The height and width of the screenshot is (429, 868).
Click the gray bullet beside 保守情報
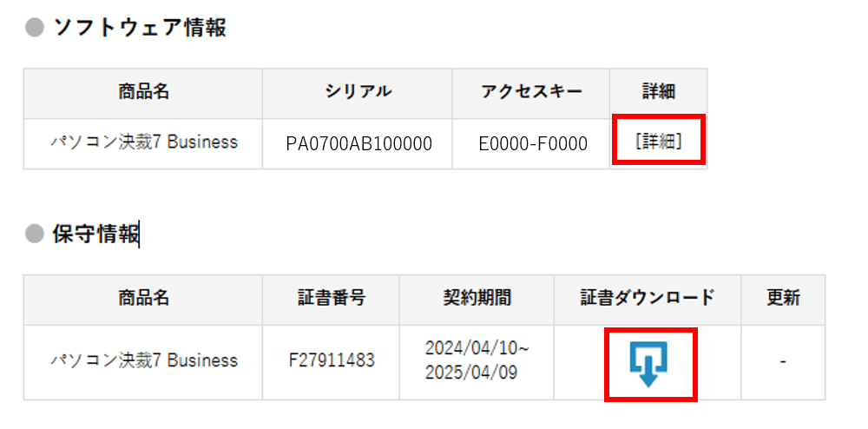(35, 234)
